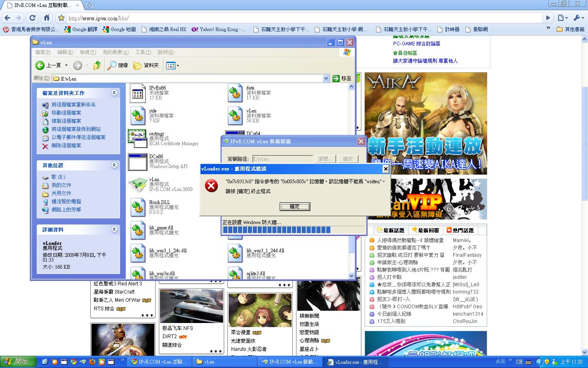
Task: Open Chrome's wrench tools menu
Action: point(579,18)
